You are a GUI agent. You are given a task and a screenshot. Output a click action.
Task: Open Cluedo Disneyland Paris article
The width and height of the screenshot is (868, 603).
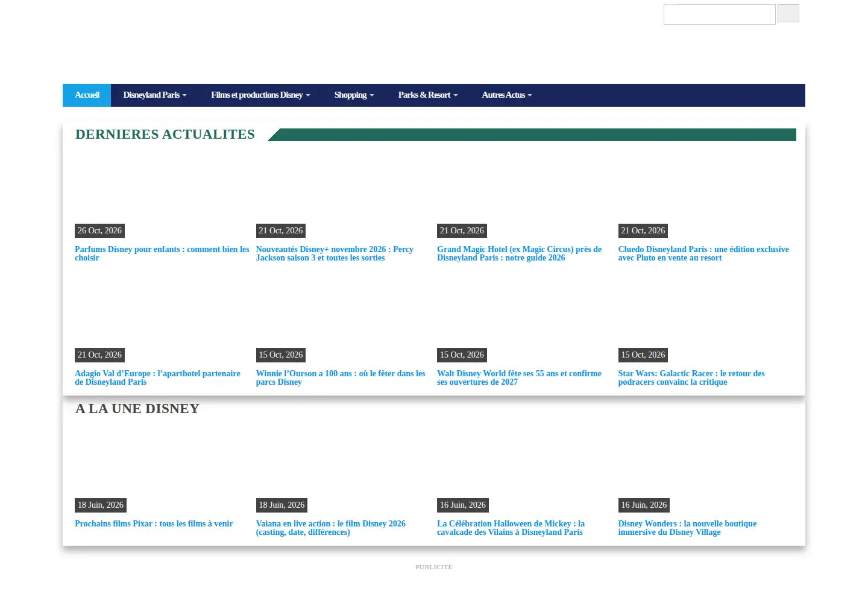[x=703, y=253]
